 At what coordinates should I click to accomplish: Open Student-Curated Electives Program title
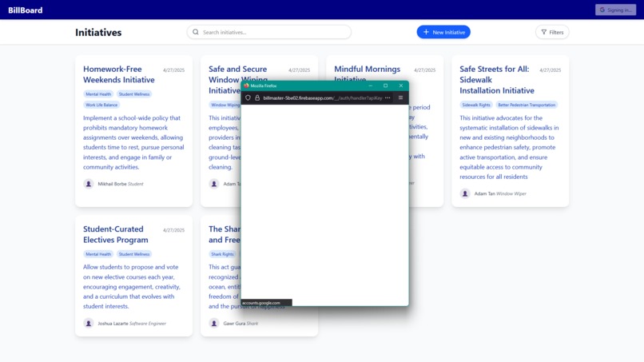tap(115, 234)
